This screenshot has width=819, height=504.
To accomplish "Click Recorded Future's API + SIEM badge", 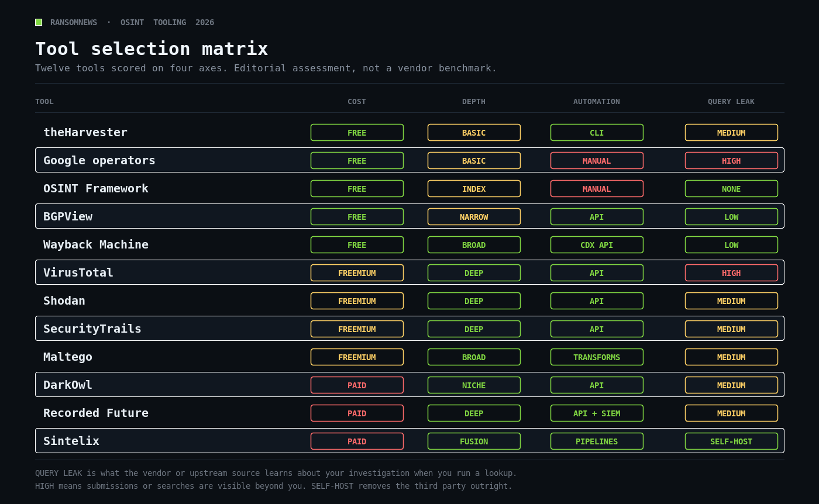I will (597, 413).
